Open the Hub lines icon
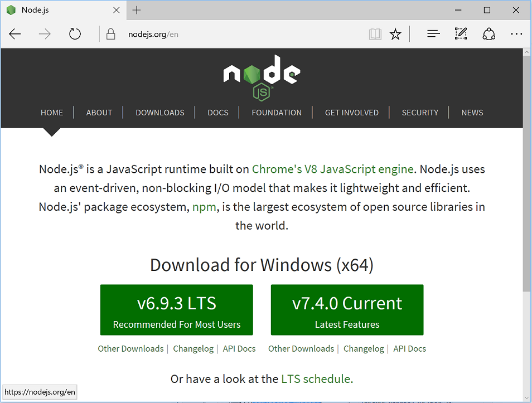 coord(433,35)
